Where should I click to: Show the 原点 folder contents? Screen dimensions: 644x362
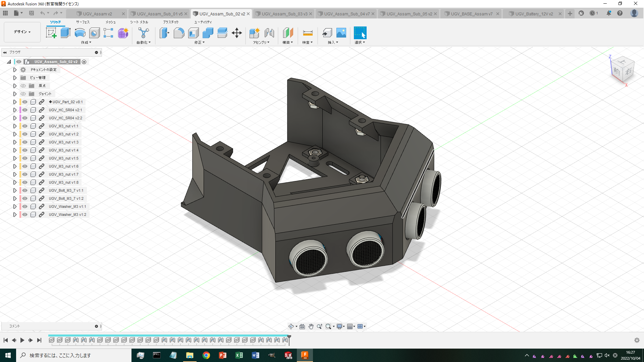click(15, 85)
